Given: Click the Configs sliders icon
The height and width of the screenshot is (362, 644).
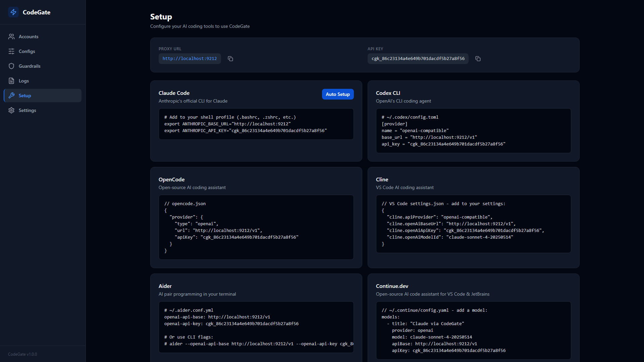Looking at the screenshot, I should click(11, 51).
